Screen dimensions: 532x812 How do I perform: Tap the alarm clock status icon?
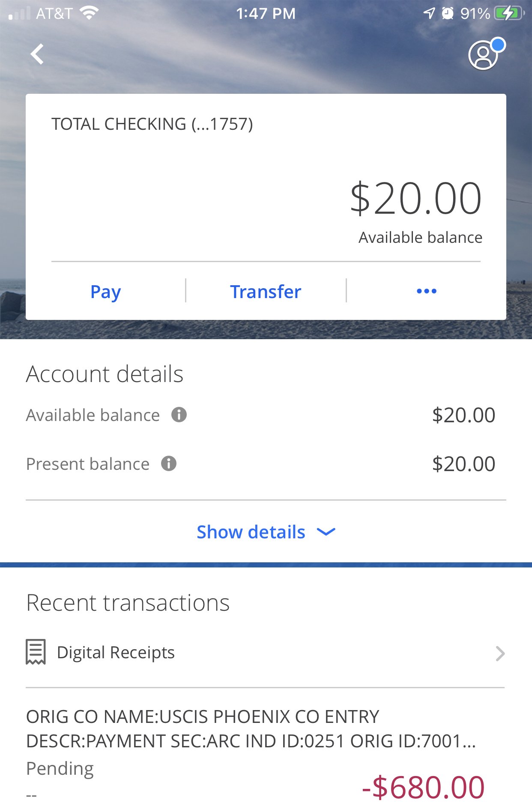(448, 13)
